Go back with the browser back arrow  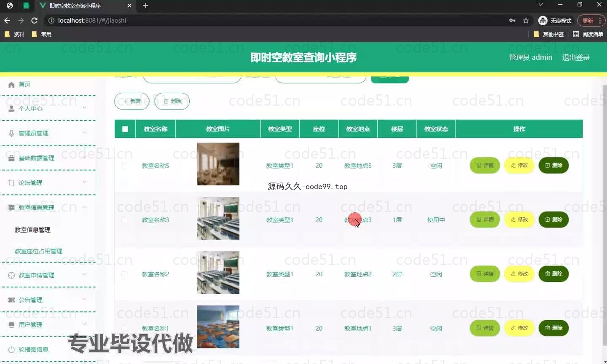[7, 20]
